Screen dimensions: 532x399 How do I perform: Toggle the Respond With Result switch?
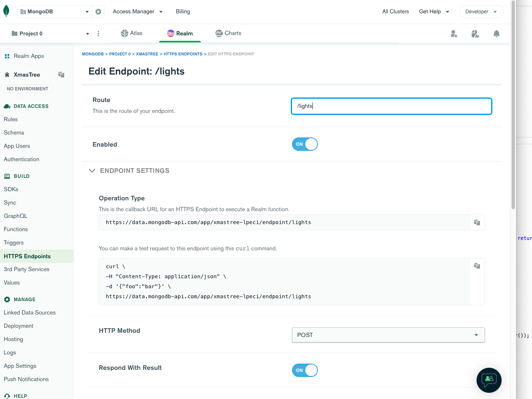tap(305, 370)
